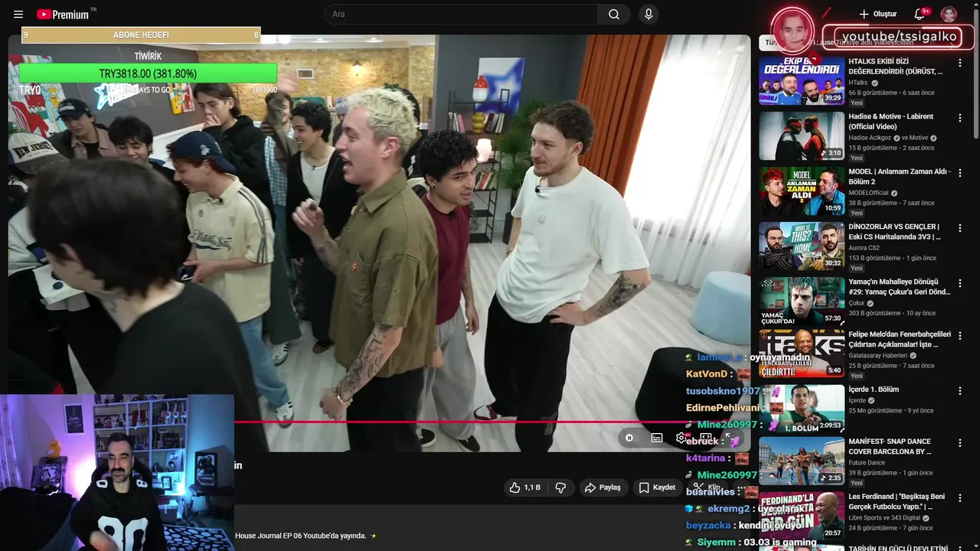The width and height of the screenshot is (980, 551).
Task: Open three-dot menu for DİNOZORLAR VS GENÇLER
Action: click(x=960, y=228)
